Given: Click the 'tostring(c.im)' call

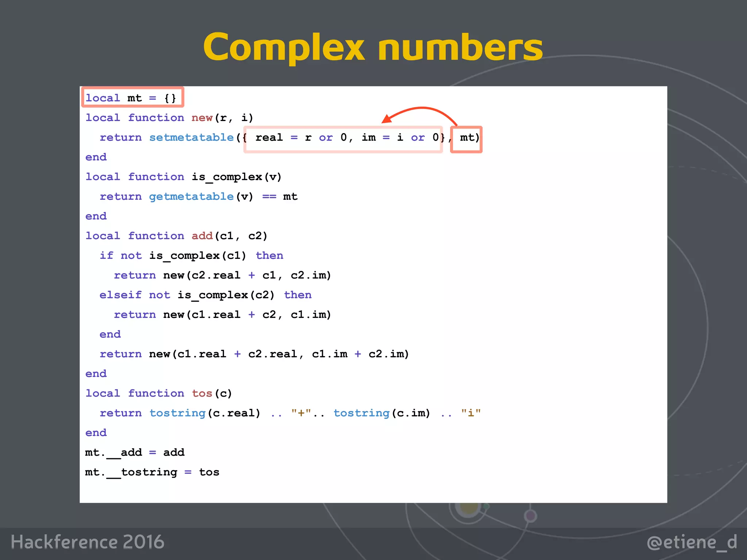Looking at the screenshot, I should click(382, 413).
